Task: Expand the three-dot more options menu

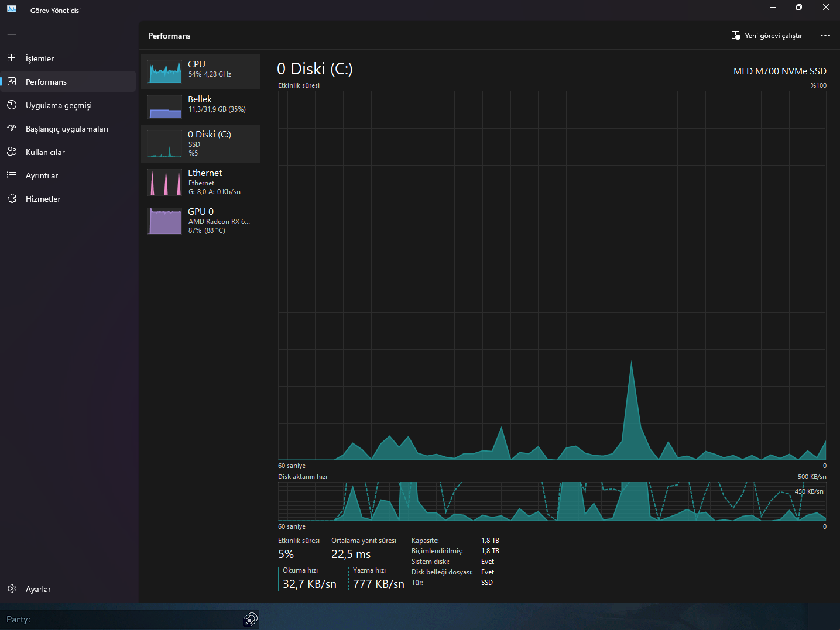Action: click(x=825, y=36)
